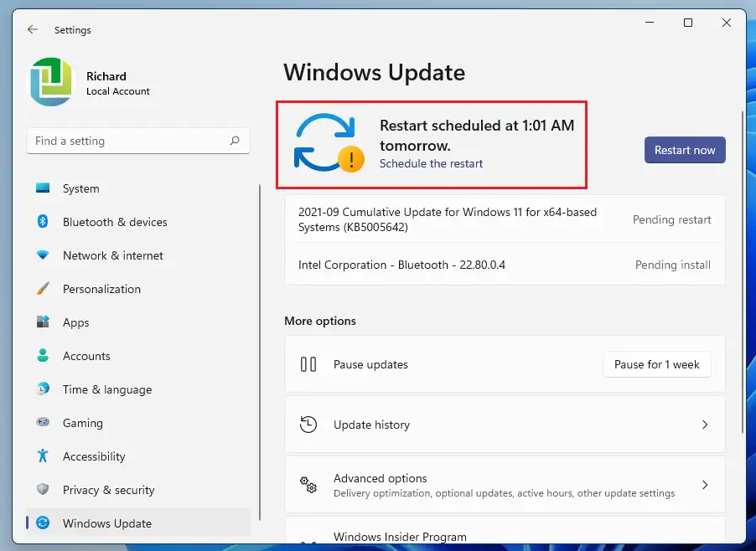Click the magnifier icon in search box

(235, 141)
